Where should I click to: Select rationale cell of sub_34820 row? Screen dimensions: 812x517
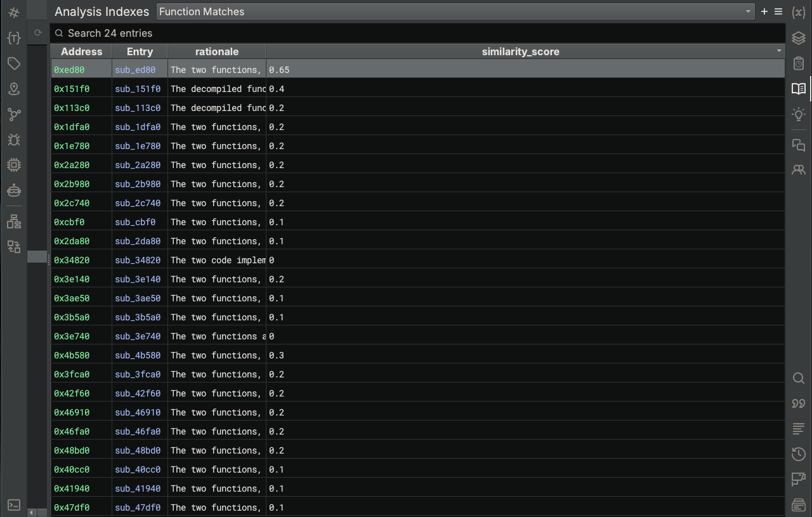(217, 260)
